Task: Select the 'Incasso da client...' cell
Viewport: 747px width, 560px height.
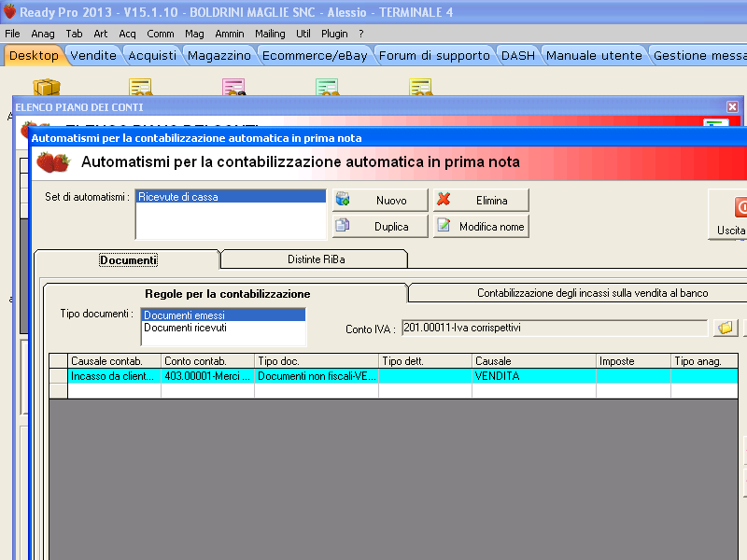Action: click(114, 376)
